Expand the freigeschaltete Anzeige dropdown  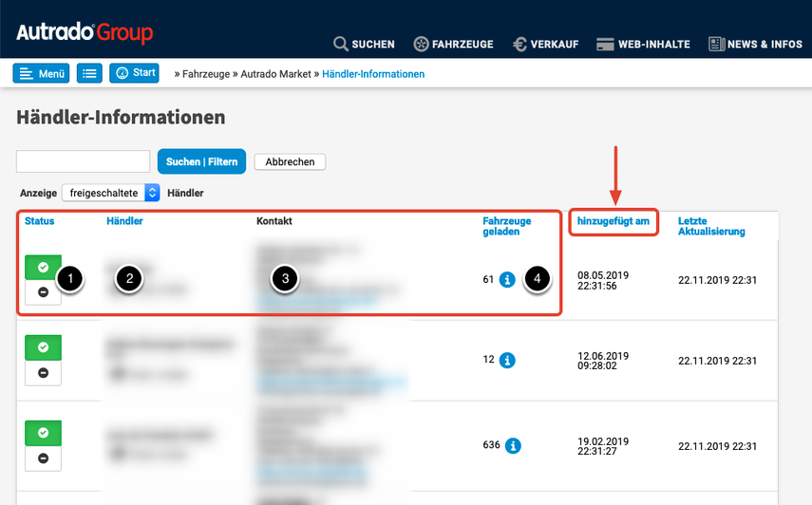(111, 193)
